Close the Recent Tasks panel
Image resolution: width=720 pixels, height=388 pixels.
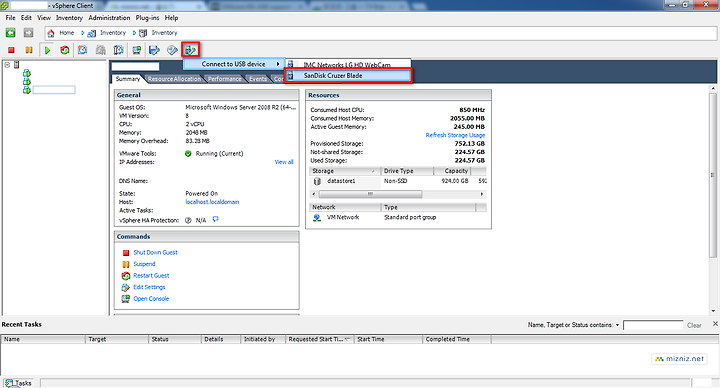point(715,324)
